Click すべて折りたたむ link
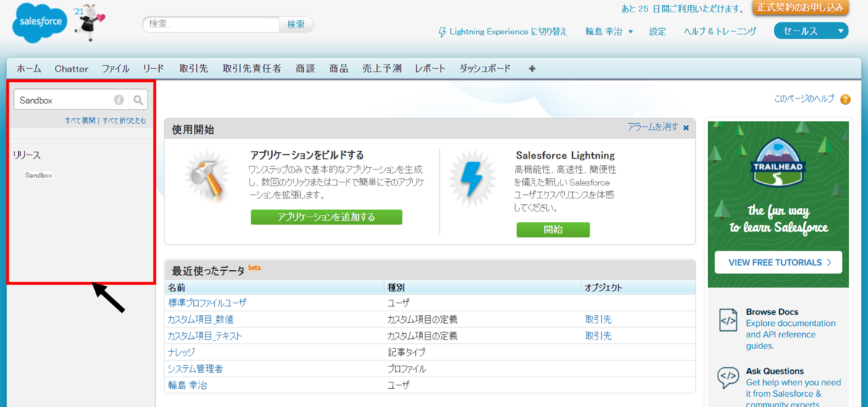 (124, 120)
